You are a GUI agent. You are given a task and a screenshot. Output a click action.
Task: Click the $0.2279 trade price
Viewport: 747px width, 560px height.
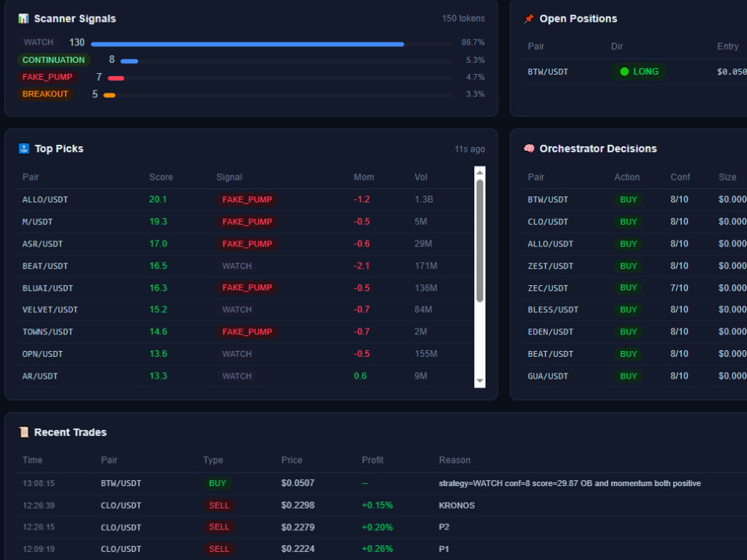point(298,527)
